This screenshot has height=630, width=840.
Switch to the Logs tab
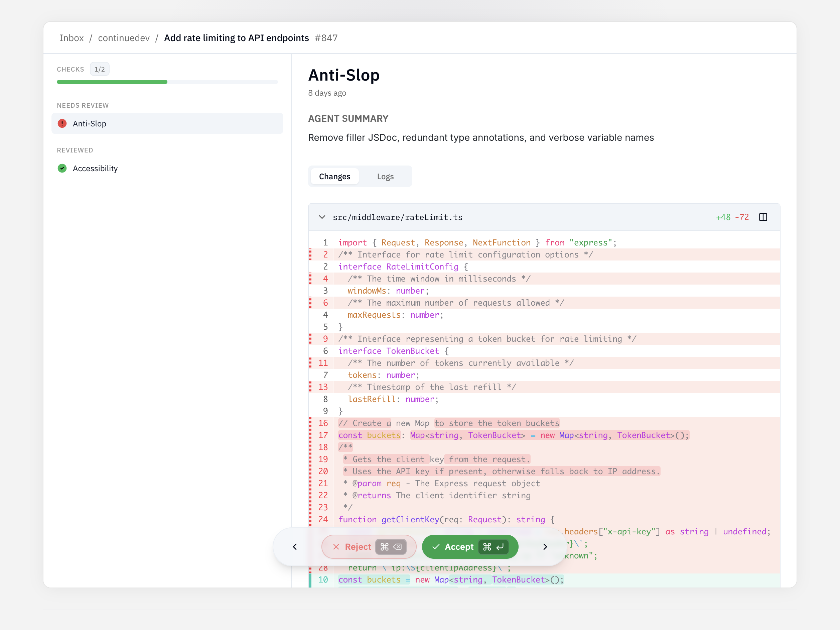coord(385,176)
